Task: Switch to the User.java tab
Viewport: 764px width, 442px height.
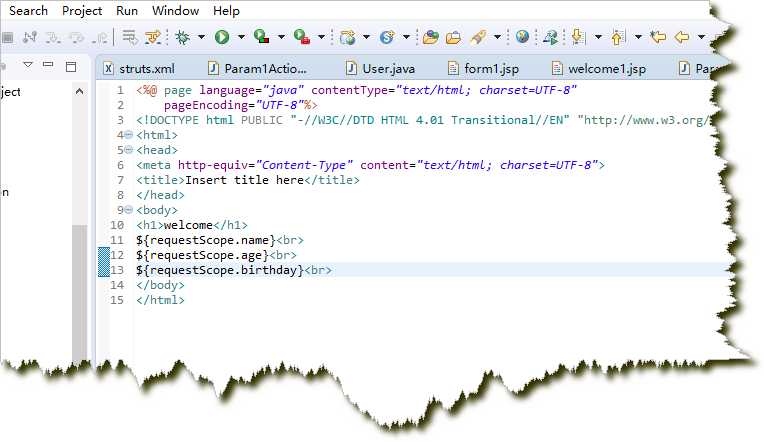Action: coord(381,69)
